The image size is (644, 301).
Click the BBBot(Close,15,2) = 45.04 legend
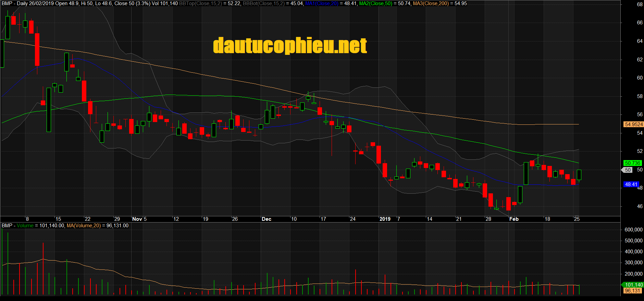273,3
